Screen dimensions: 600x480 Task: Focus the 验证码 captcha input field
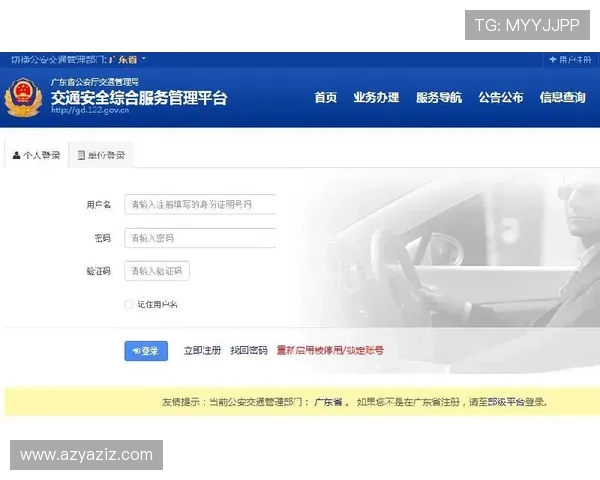pyautogui.click(x=157, y=271)
